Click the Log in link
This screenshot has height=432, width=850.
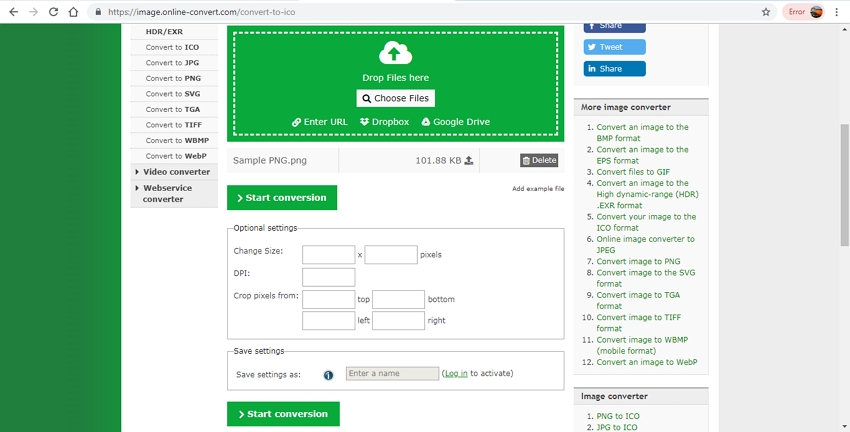point(455,374)
